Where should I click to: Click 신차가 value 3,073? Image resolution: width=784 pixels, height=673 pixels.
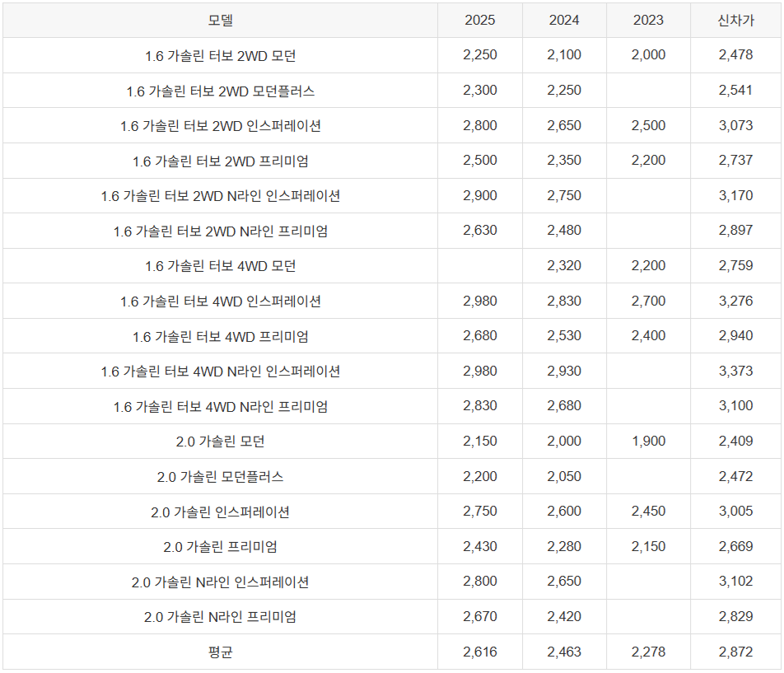pyautogui.click(x=735, y=125)
